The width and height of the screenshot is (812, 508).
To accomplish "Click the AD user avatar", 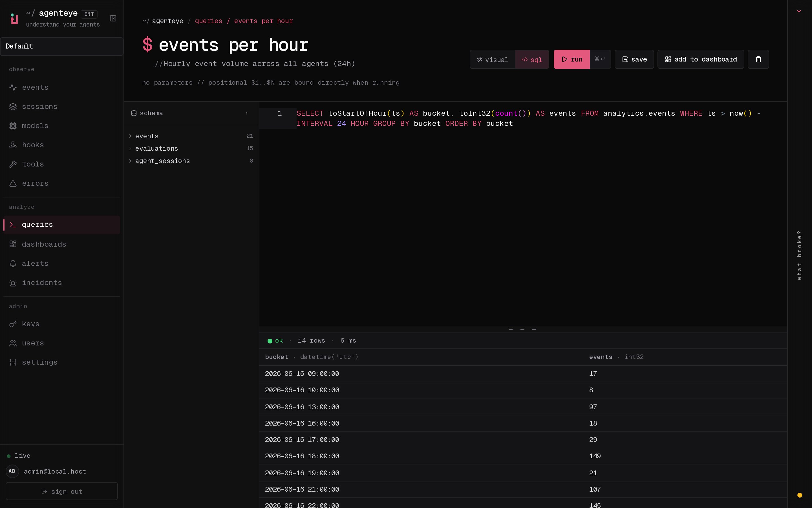I will (12, 471).
